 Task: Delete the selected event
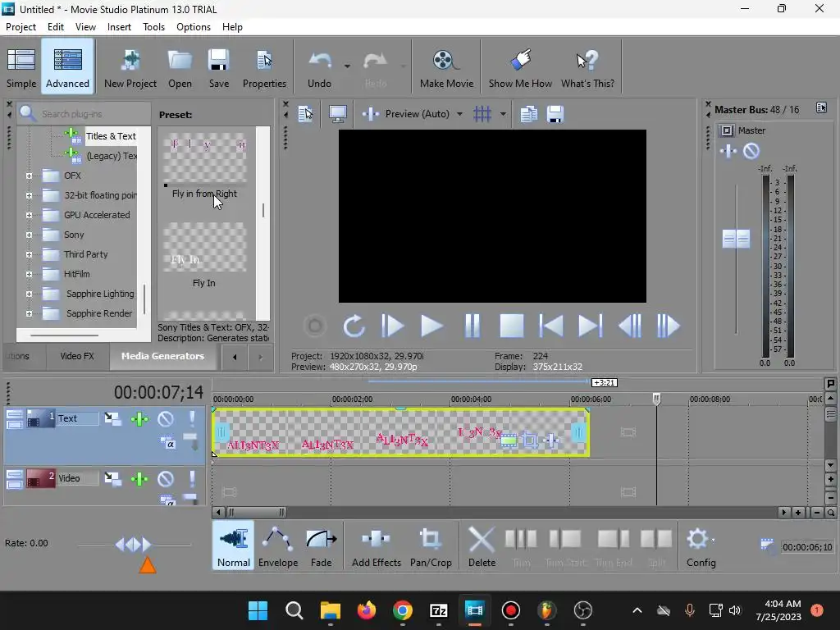point(482,546)
